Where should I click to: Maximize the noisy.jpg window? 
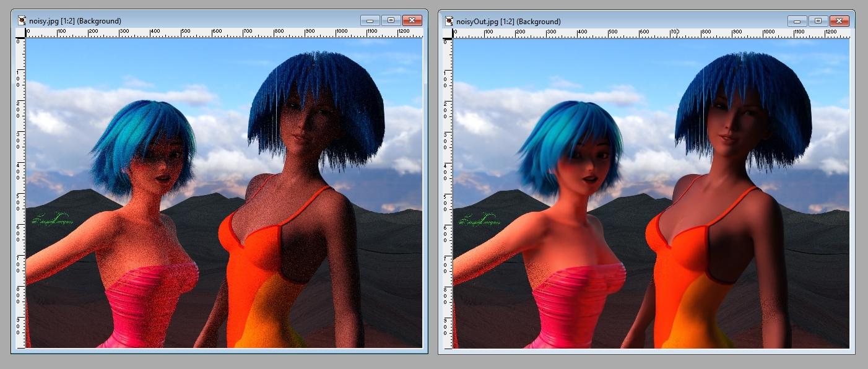click(391, 20)
